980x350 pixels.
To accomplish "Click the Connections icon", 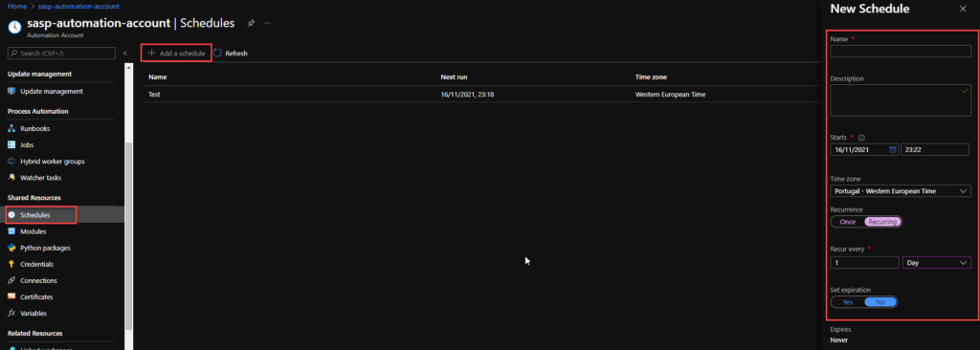I will coord(11,280).
